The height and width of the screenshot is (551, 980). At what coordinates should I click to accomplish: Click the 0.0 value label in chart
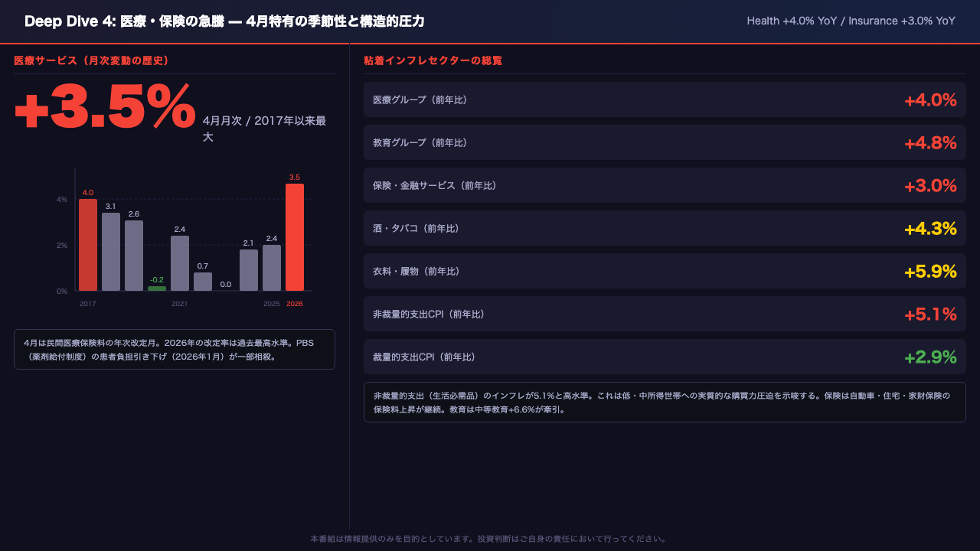point(226,285)
